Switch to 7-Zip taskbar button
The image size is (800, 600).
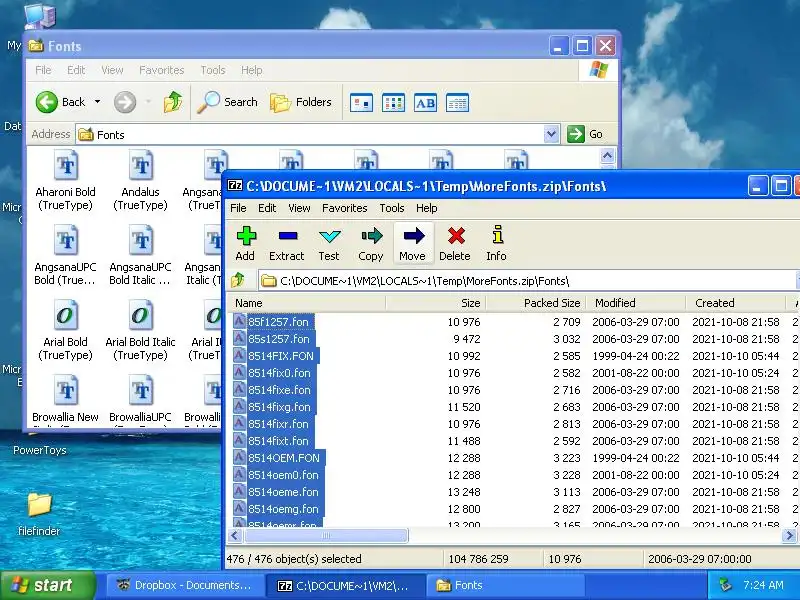(x=345, y=585)
